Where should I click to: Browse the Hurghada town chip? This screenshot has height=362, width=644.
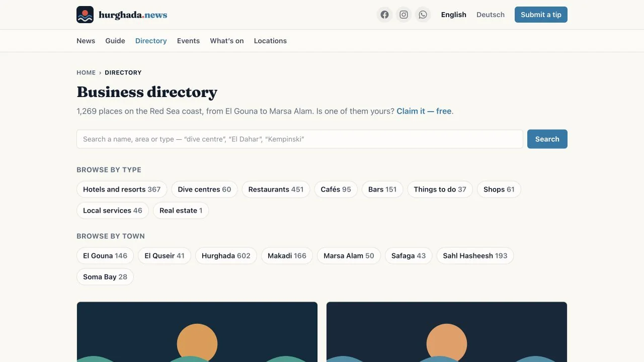click(x=226, y=256)
